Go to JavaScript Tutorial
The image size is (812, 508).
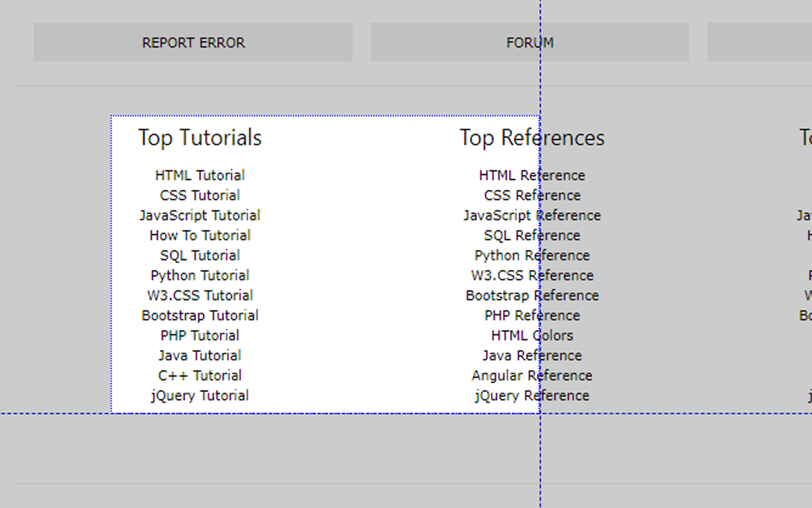point(200,215)
